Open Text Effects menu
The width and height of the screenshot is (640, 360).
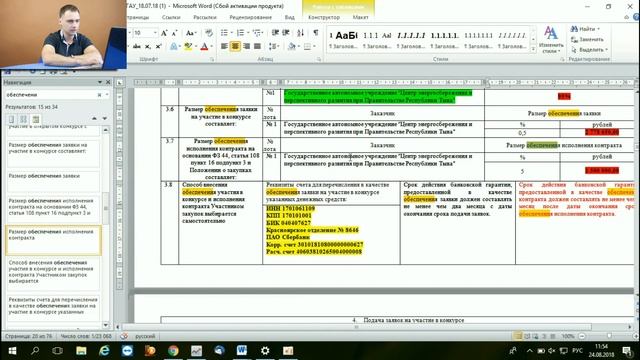click(174, 47)
